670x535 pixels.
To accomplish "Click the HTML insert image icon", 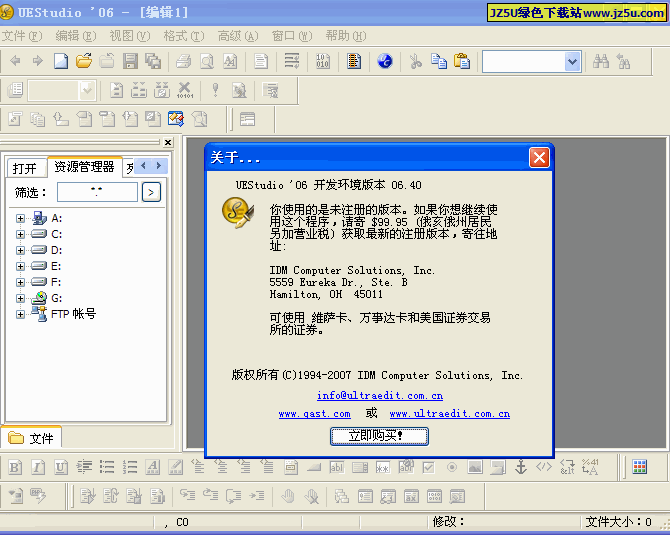I will (x=475, y=467).
